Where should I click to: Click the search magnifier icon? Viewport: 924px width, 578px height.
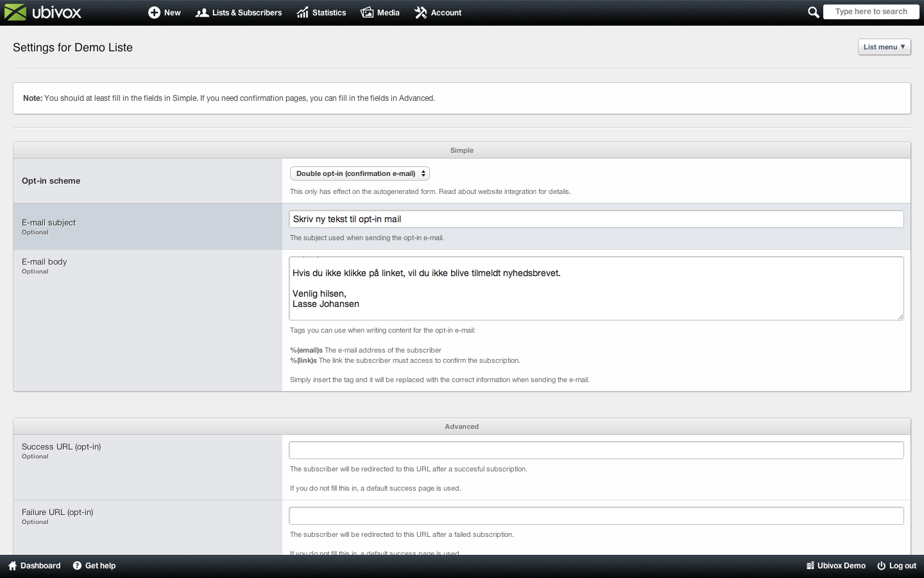pos(813,12)
